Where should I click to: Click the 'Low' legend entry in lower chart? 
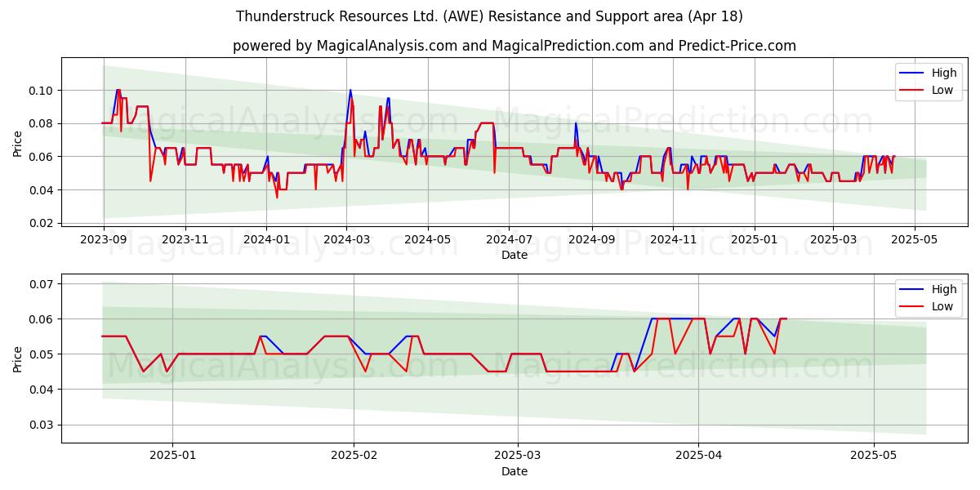click(x=942, y=306)
